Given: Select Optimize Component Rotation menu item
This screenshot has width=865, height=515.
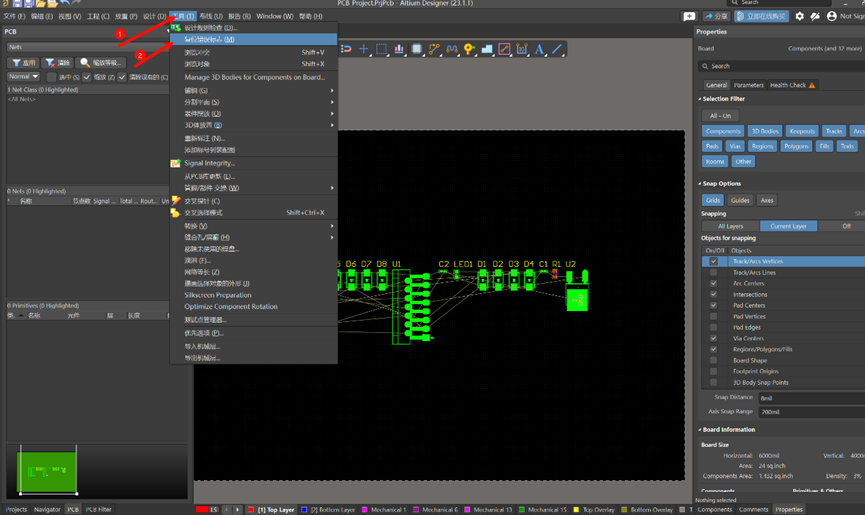Looking at the screenshot, I should (x=253, y=307).
